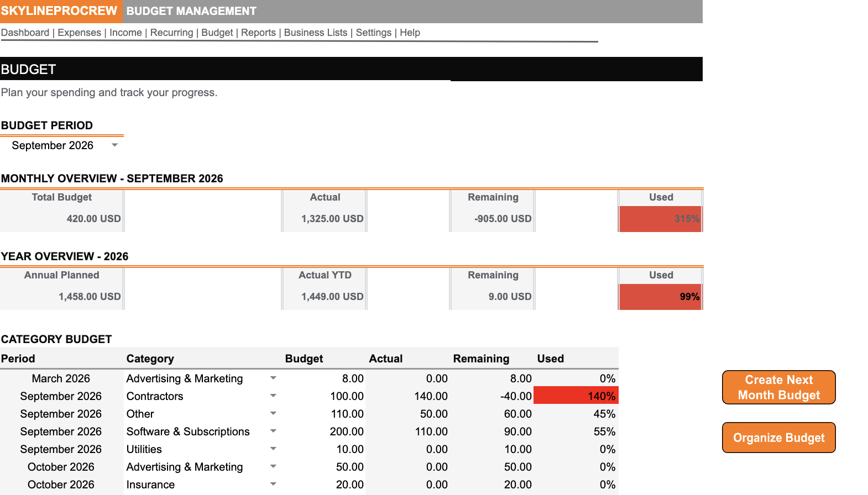Expand the Contractors category dropdown

tap(273, 396)
